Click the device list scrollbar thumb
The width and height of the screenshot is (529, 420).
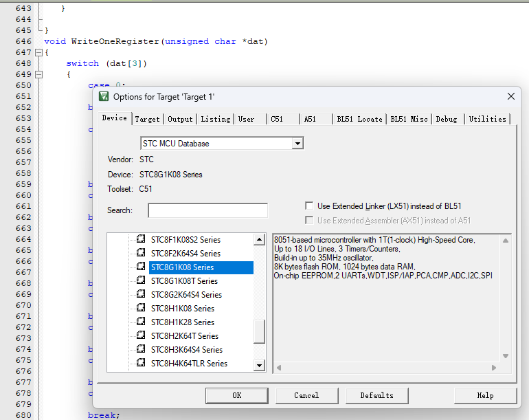click(259, 331)
